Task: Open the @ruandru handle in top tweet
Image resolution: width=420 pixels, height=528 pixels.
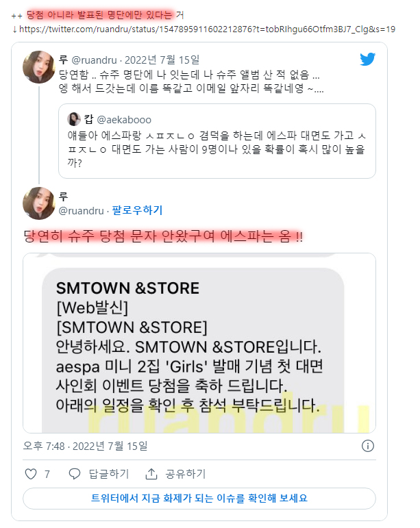Action: pos(94,60)
